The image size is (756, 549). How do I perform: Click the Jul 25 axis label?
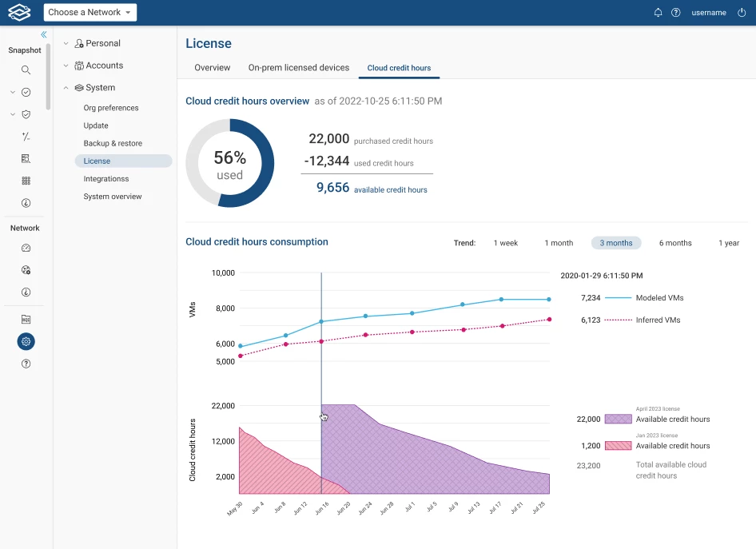pos(539,508)
